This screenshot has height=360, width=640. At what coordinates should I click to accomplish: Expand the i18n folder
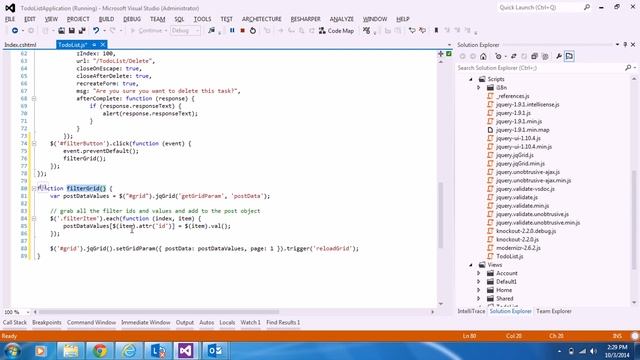(479, 87)
